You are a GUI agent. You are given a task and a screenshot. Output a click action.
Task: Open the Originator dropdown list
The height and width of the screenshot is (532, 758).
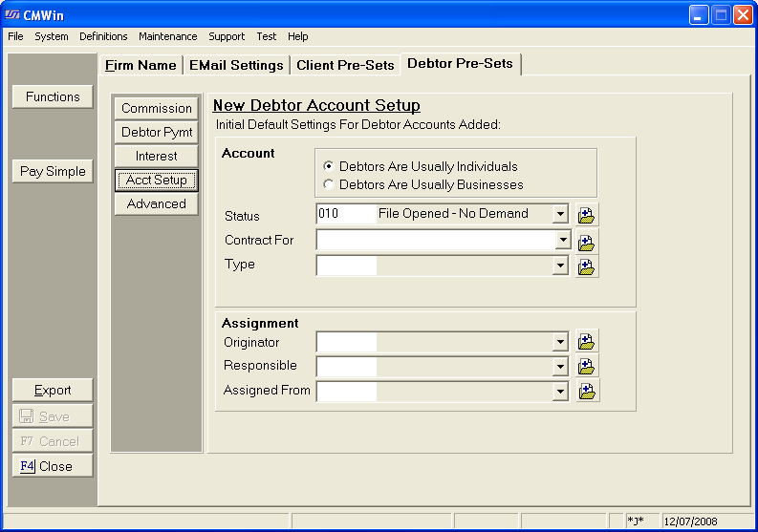point(560,341)
